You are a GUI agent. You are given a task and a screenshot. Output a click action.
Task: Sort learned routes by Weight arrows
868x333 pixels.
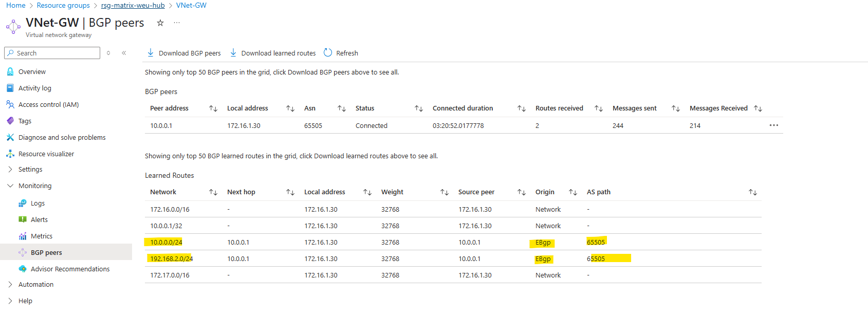[445, 192]
